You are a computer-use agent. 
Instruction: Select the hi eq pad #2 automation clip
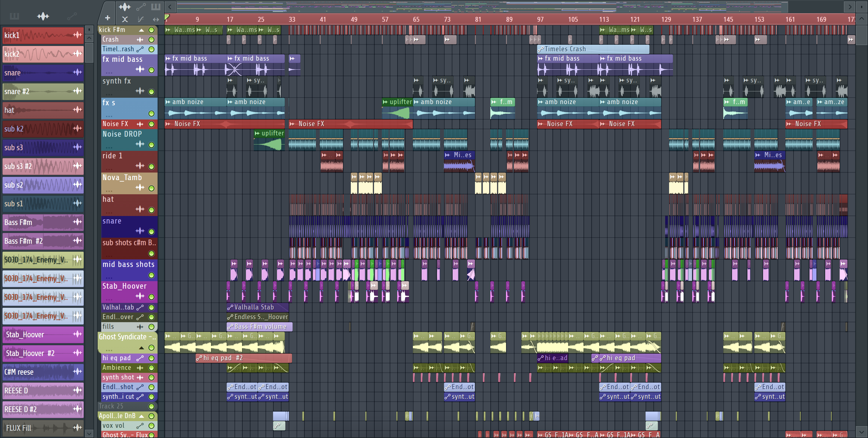[244, 358]
